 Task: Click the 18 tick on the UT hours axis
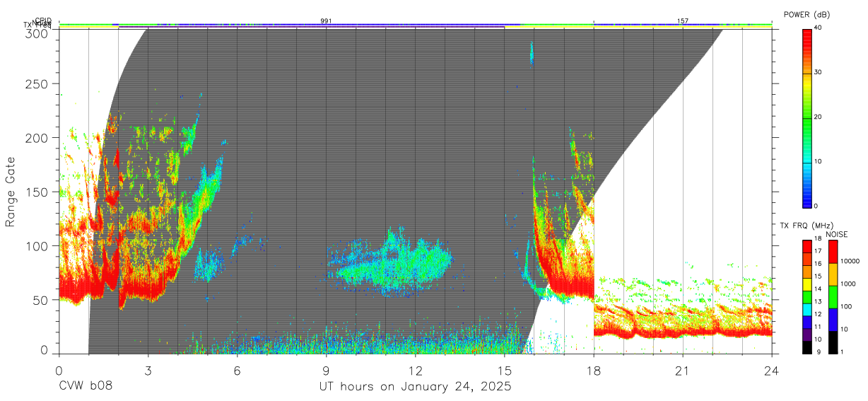(594, 370)
